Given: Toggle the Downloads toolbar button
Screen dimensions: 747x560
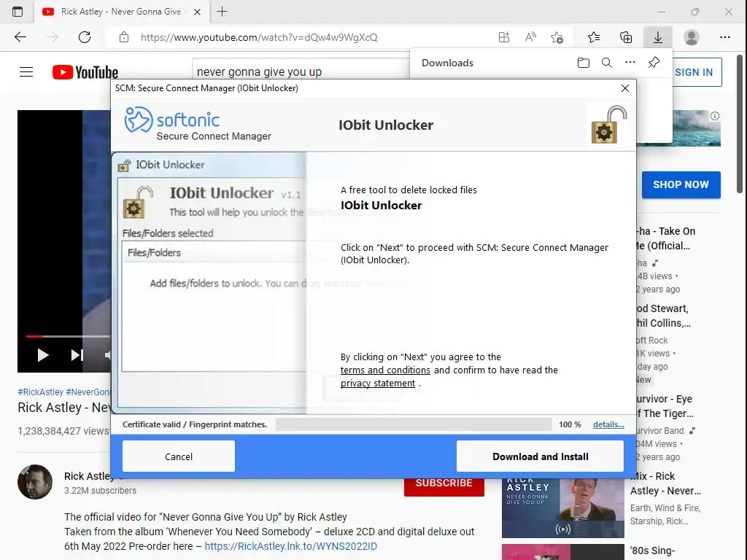Looking at the screenshot, I should point(657,37).
